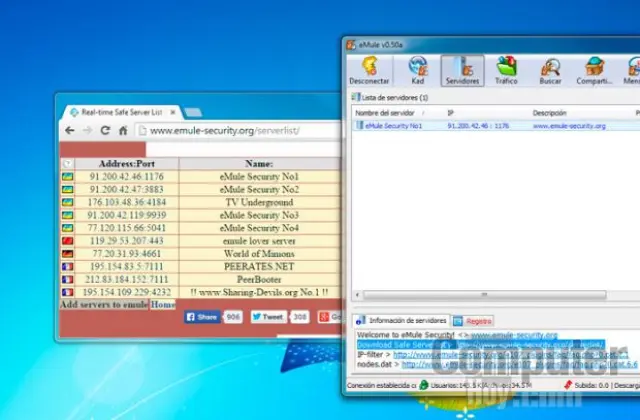Sort the list by Descripción column
Viewport: 640px width, 420px height.
(550, 113)
